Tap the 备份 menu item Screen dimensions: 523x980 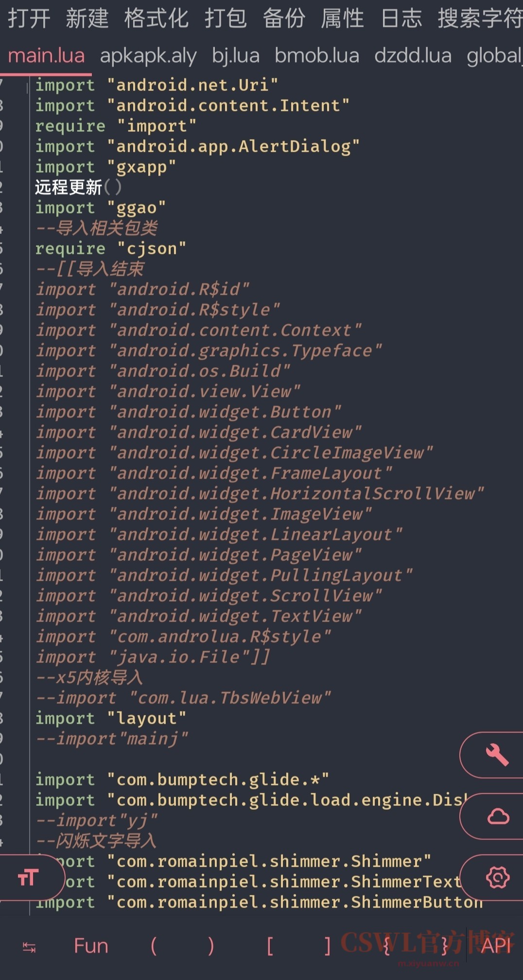tap(284, 18)
